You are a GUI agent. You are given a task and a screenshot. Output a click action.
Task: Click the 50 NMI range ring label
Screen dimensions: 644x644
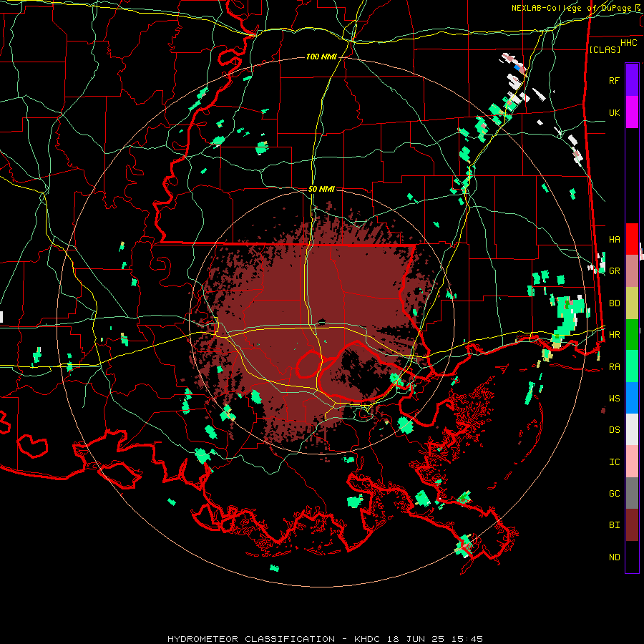(321, 189)
